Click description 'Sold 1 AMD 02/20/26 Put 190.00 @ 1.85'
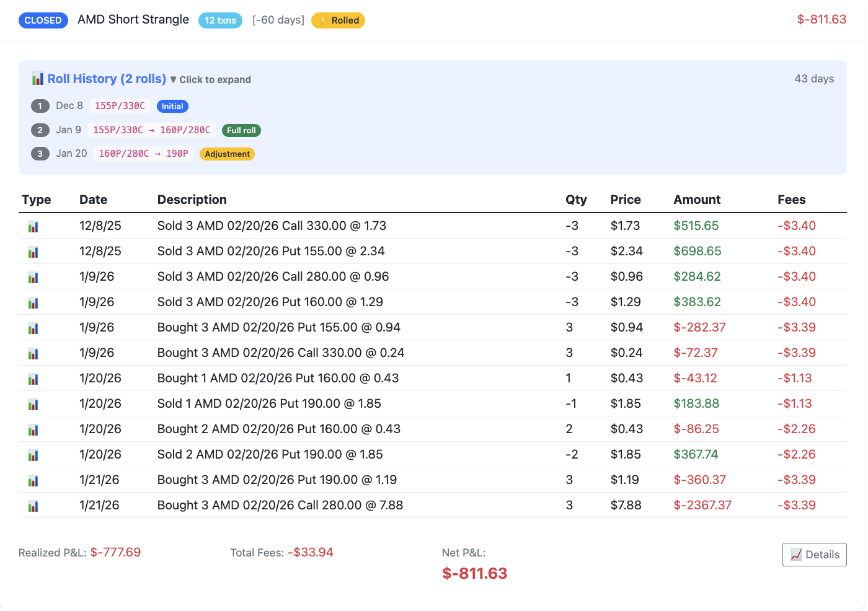The image size is (868, 611). (269, 403)
